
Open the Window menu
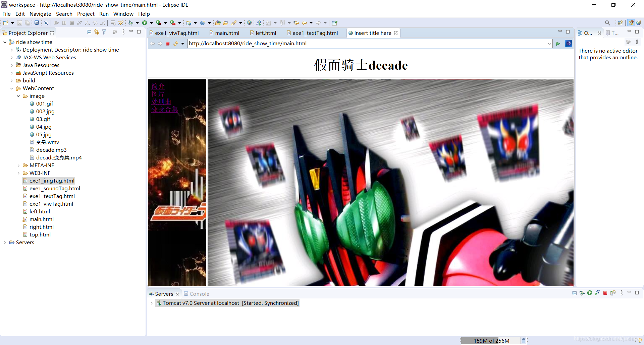point(123,14)
